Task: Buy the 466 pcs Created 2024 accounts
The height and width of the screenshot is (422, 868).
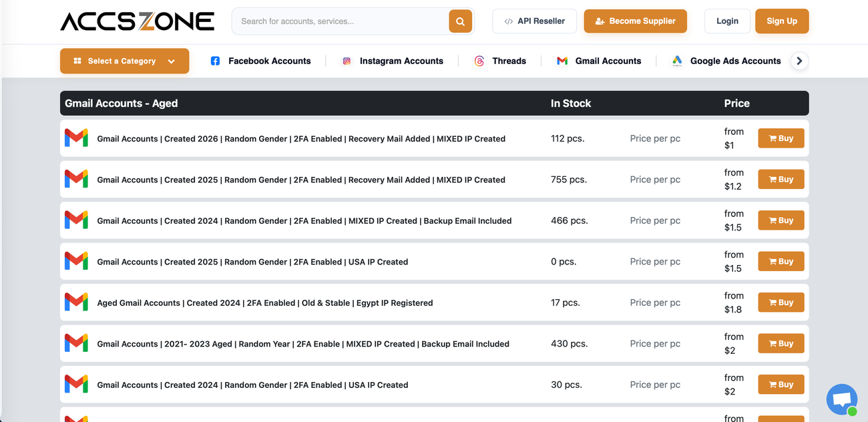Action: click(781, 220)
